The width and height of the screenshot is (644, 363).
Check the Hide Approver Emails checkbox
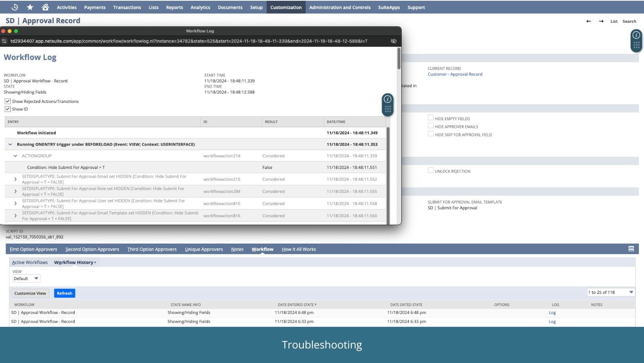430,126
